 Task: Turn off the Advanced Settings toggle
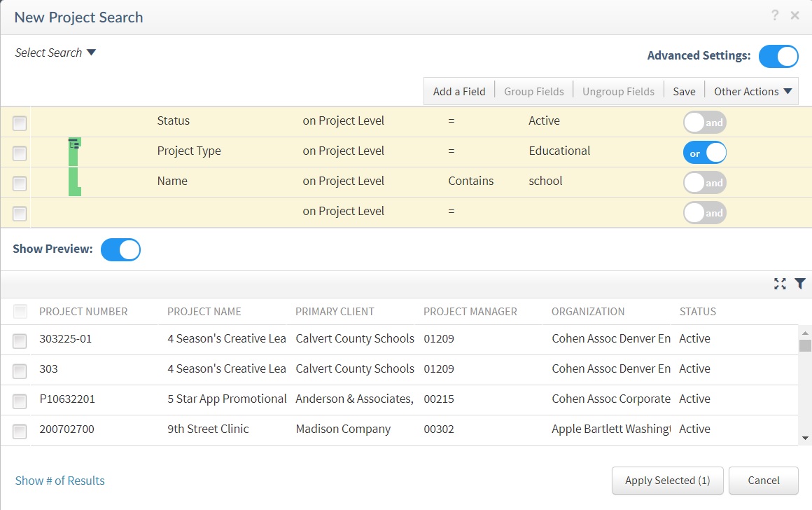(778, 56)
